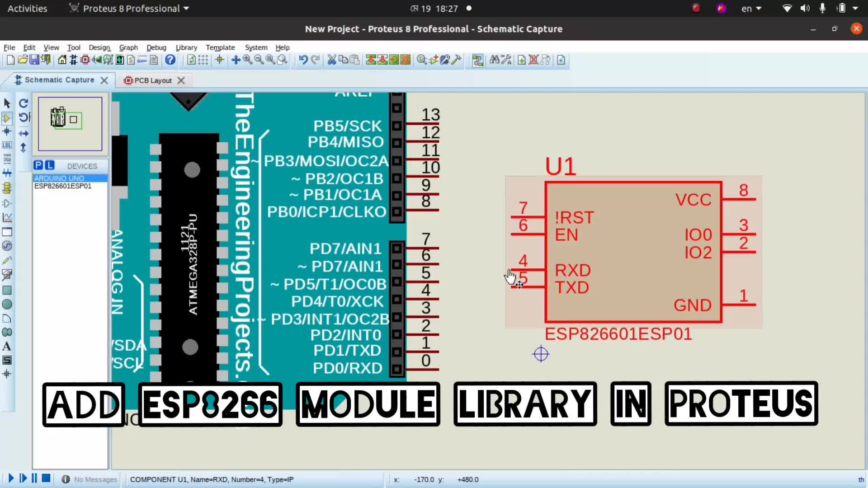
Task: Open the PCB Layout toolbar icon (red chip)
Action: tap(85, 60)
